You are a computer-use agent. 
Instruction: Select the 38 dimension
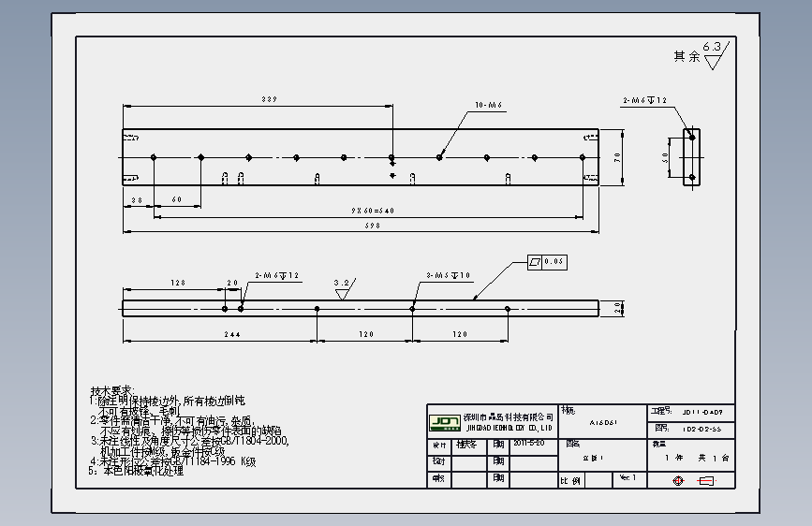(x=137, y=200)
